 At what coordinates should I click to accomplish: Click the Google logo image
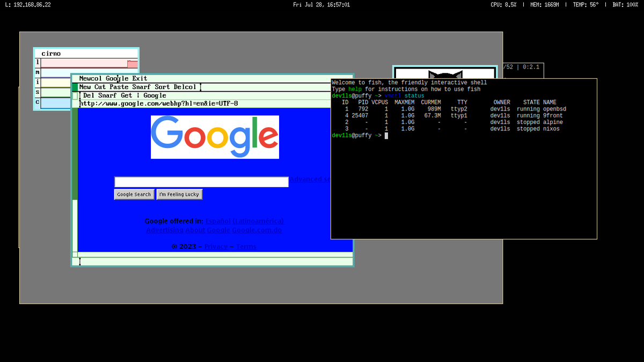(215, 137)
